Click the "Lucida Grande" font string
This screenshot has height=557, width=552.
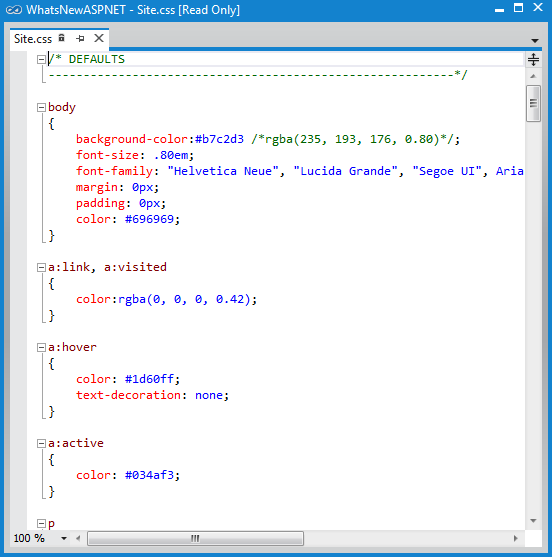click(x=345, y=171)
